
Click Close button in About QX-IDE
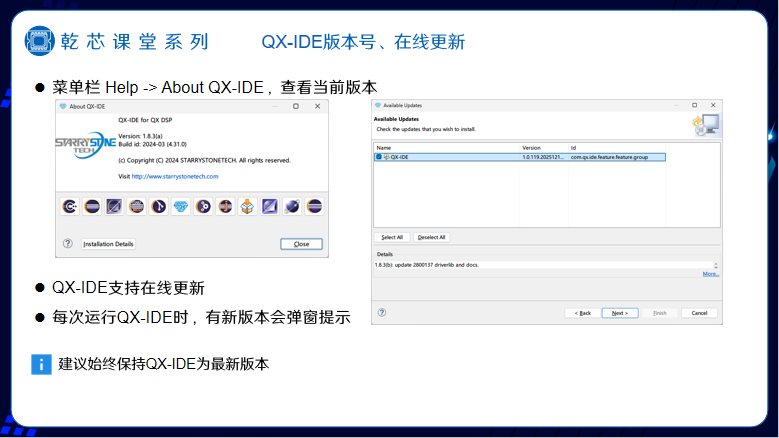tap(302, 244)
